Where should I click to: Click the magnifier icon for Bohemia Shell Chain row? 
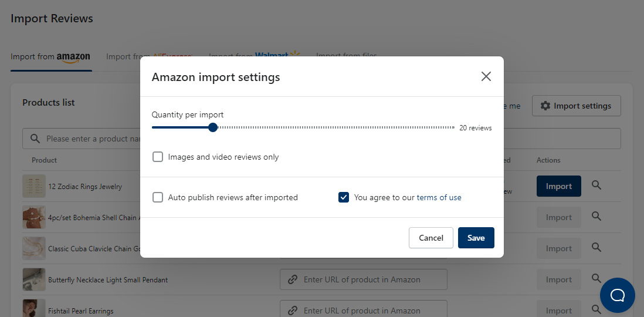596,216
